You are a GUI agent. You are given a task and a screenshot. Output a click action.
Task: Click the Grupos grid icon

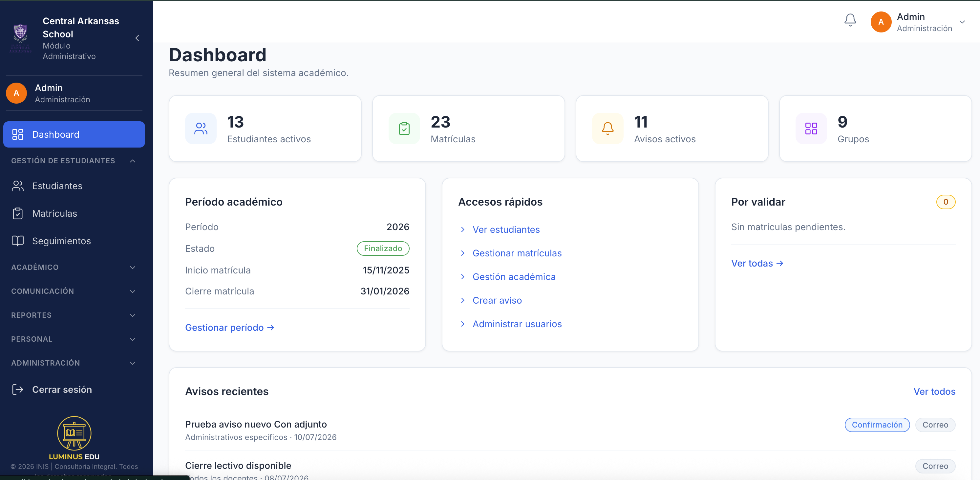811,129
